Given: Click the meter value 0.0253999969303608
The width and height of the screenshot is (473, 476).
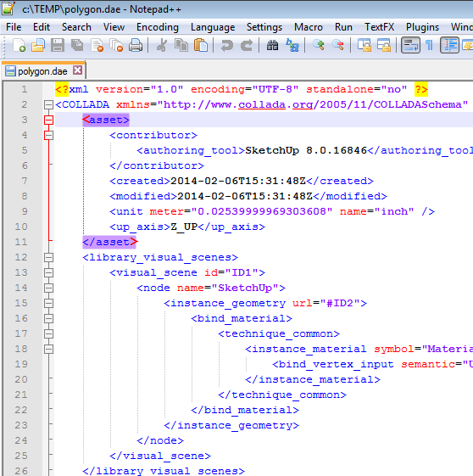Looking at the screenshot, I should 262,211.
